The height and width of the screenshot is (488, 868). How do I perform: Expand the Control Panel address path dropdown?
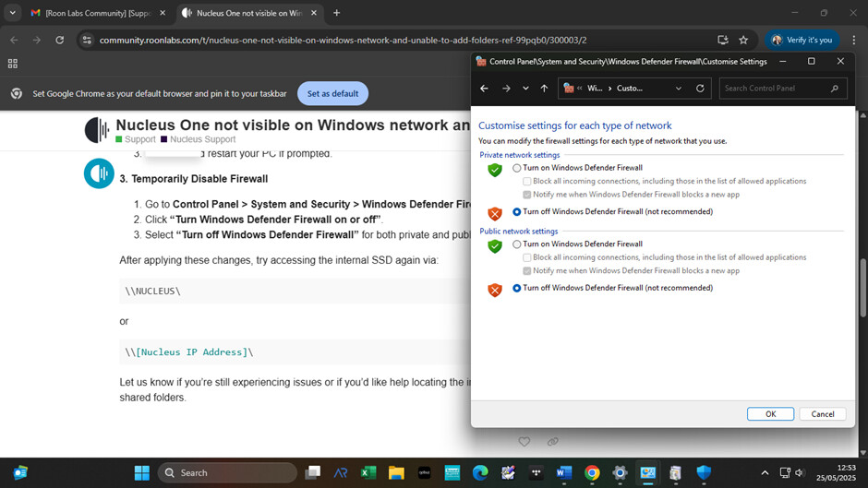(x=678, y=89)
